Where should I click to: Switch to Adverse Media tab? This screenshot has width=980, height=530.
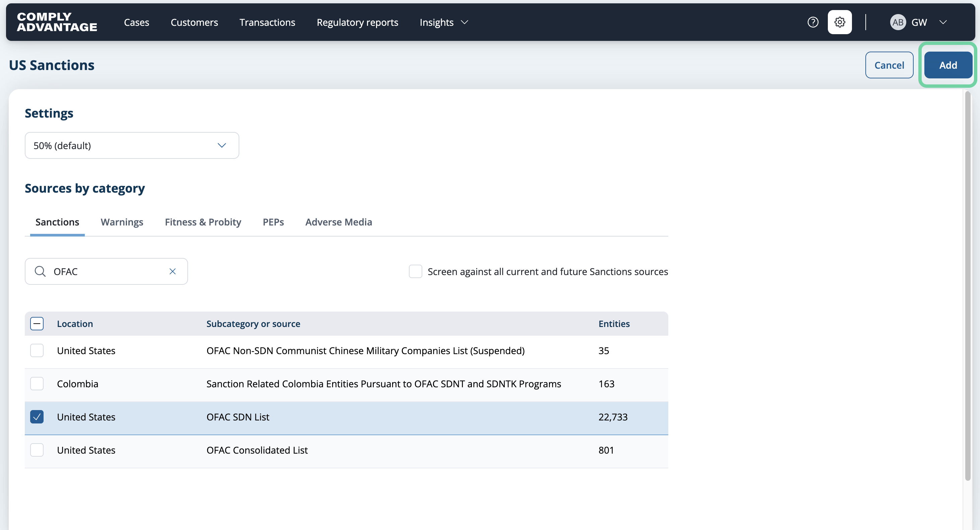click(339, 222)
